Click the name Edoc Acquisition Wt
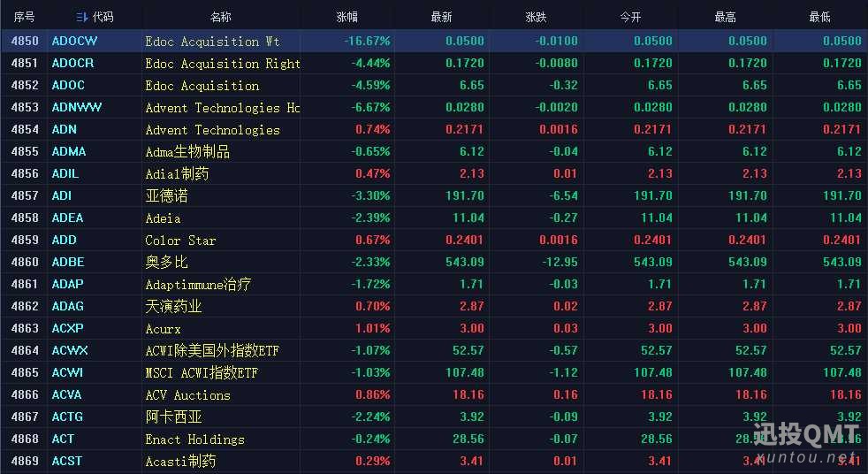 [x=212, y=42]
